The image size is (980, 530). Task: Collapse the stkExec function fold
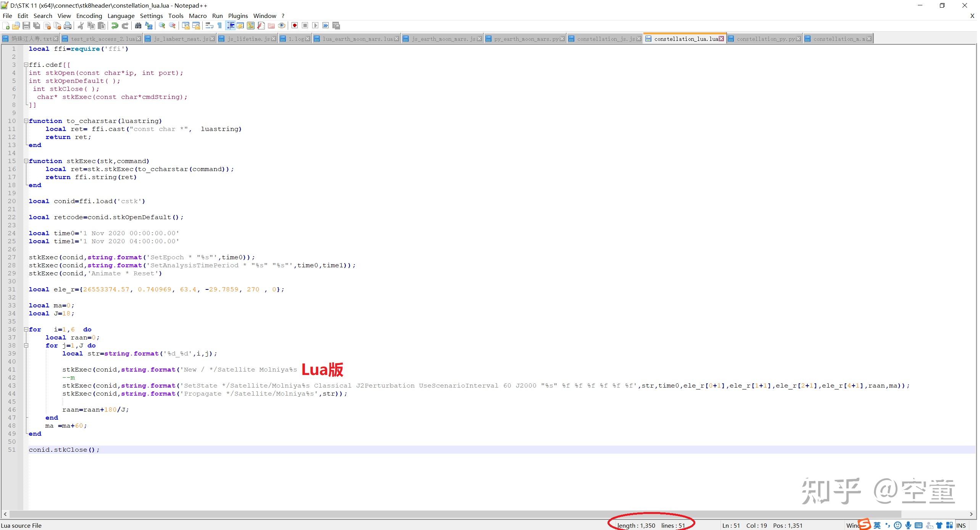pyautogui.click(x=26, y=161)
